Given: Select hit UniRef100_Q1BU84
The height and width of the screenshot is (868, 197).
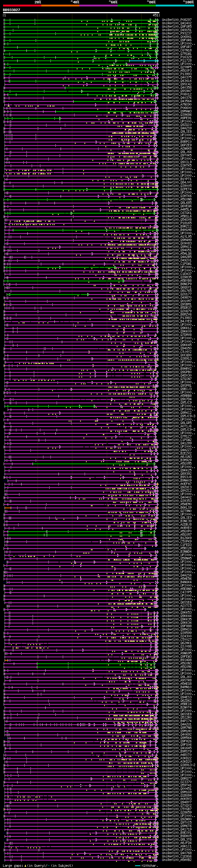Looking at the screenshot, I should [x=176, y=795].
